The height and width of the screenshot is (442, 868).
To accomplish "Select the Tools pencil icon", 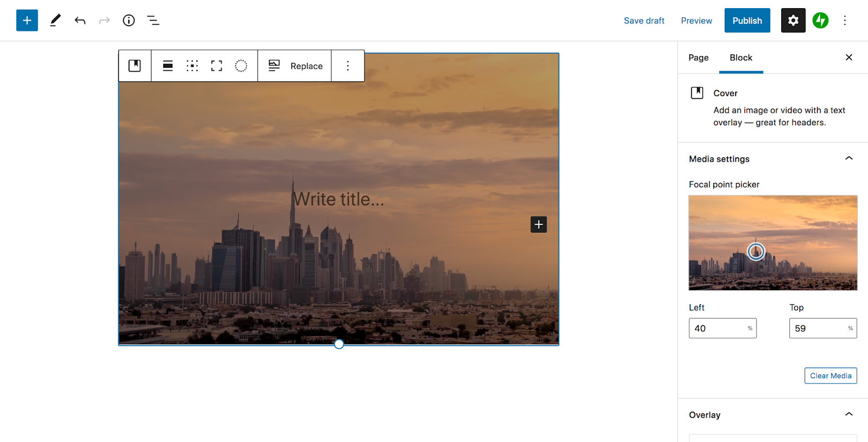I will [x=55, y=21].
